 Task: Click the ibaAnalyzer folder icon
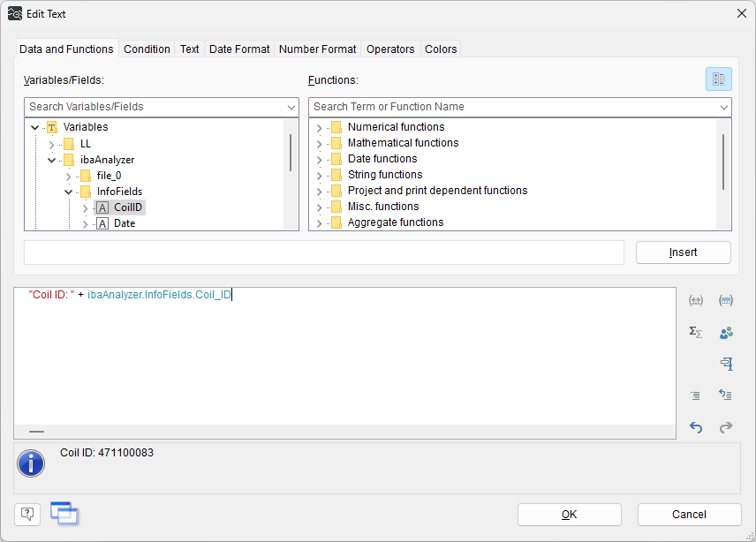pos(69,160)
